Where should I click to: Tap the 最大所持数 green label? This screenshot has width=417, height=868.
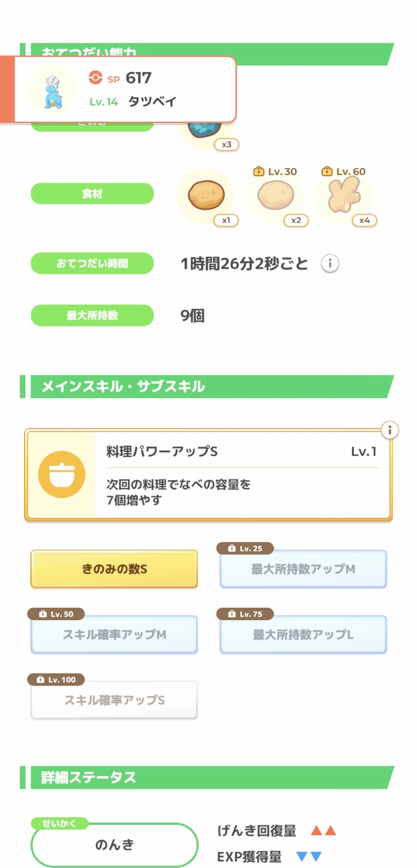[92, 315]
